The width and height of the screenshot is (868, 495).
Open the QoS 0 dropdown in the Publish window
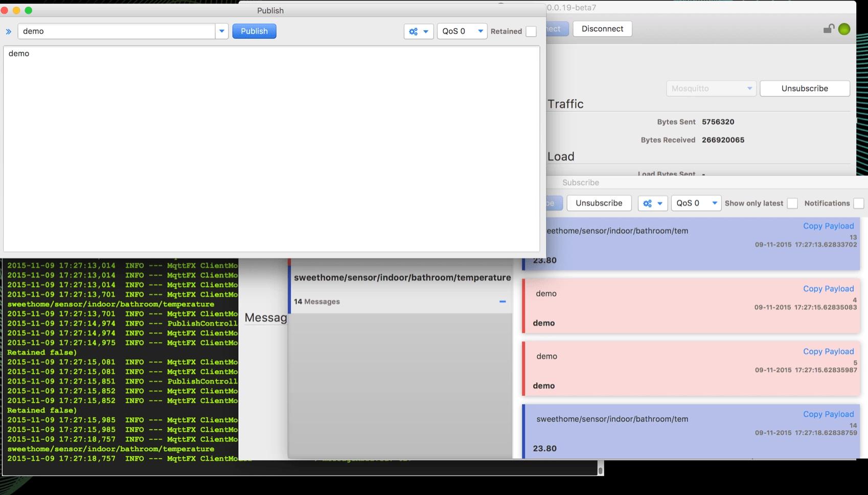point(462,31)
